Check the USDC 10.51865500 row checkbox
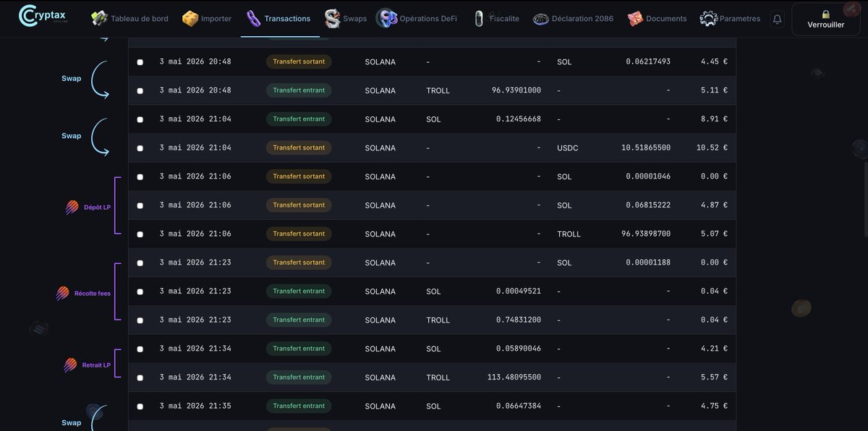The image size is (868, 431). tap(140, 148)
